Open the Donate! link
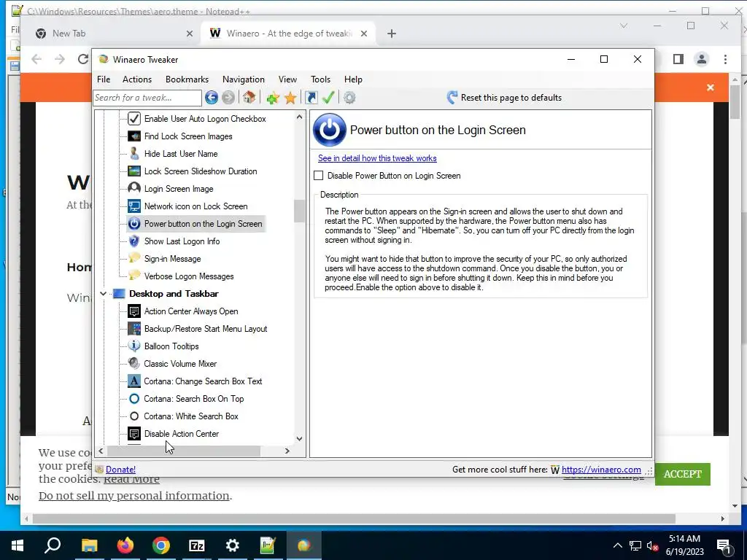This screenshot has height=560, width=747. [120, 470]
